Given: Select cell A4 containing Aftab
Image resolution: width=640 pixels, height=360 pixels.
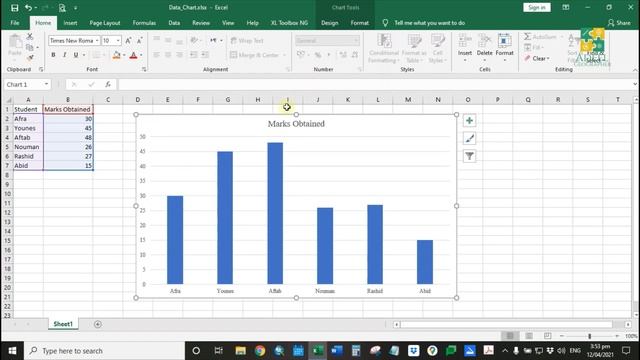Looking at the screenshot, I should (x=28, y=138).
